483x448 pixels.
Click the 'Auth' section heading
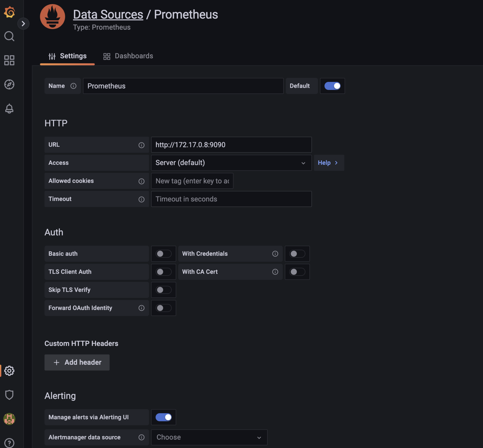(x=54, y=232)
